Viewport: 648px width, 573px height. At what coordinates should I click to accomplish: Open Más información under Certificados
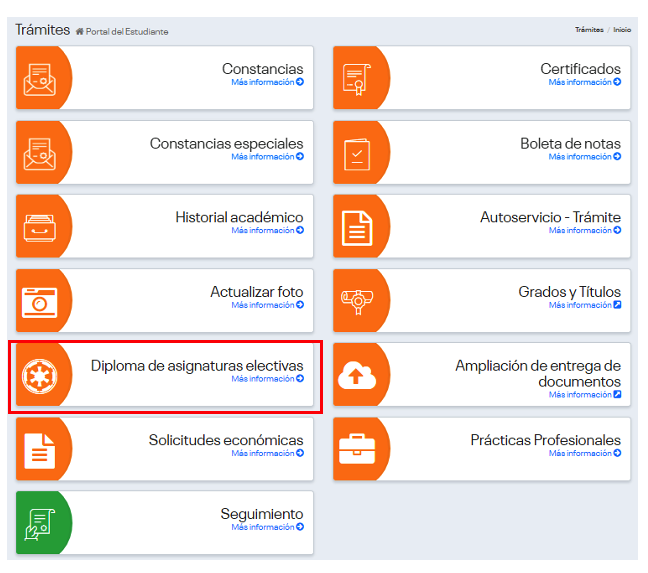584,83
